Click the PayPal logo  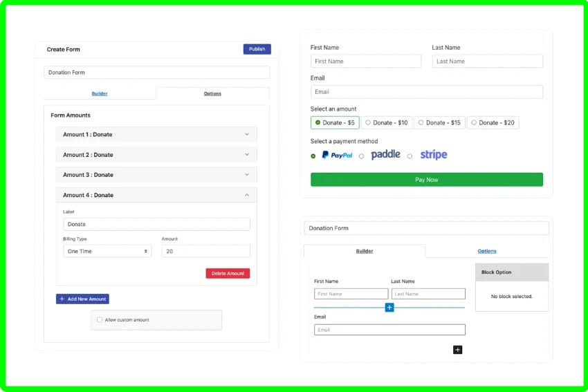click(337, 156)
